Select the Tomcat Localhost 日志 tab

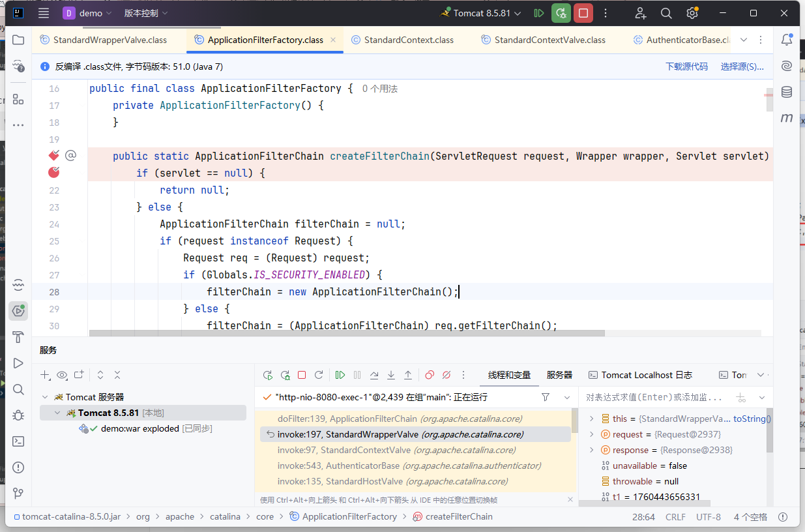pos(639,375)
